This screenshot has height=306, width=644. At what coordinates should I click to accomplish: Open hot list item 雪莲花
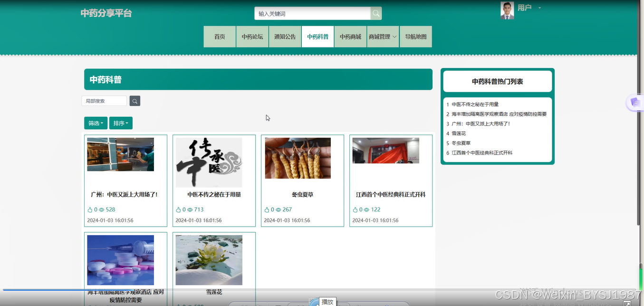(x=459, y=134)
